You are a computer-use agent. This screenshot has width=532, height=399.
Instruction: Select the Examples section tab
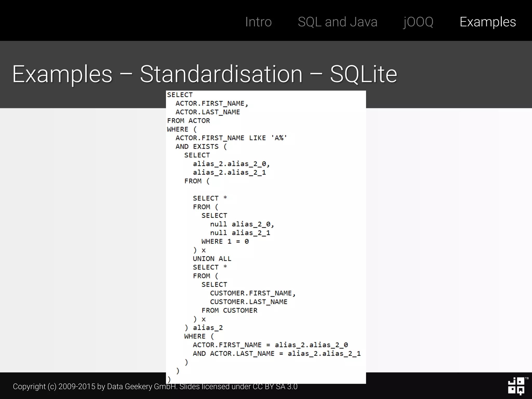pos(488,22)
